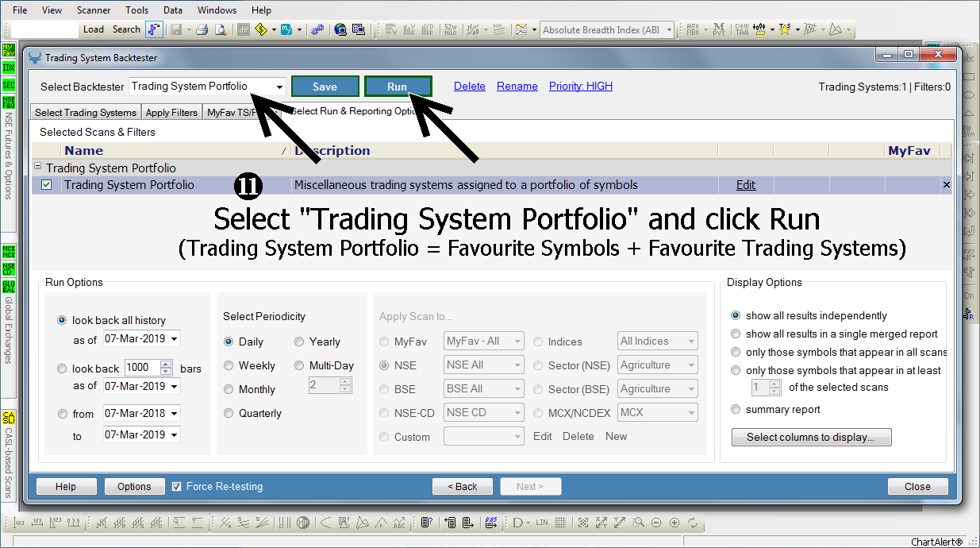Click the IDX sidebar icon
Screen dimensions: 980x548
point(9,68)
